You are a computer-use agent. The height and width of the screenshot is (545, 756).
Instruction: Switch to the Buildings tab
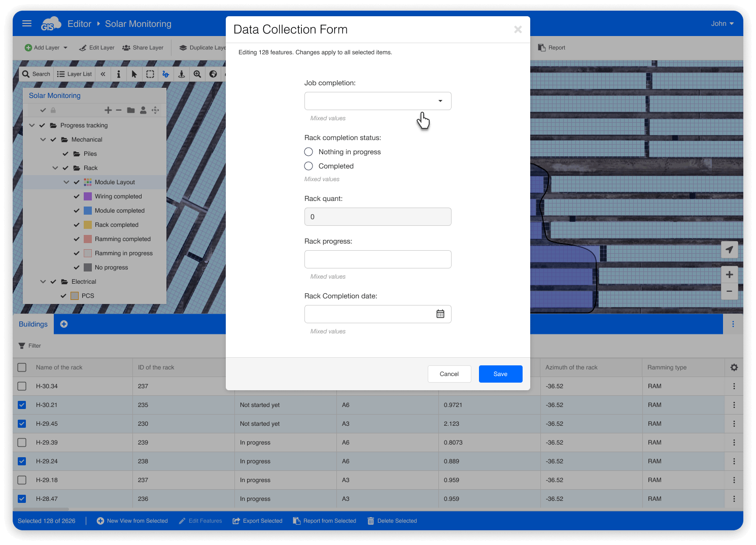(x=33, y=324)
